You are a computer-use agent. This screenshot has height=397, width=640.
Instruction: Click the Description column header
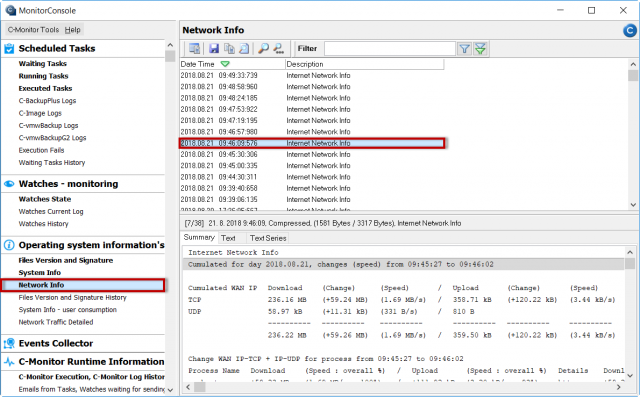pos(364,64)
